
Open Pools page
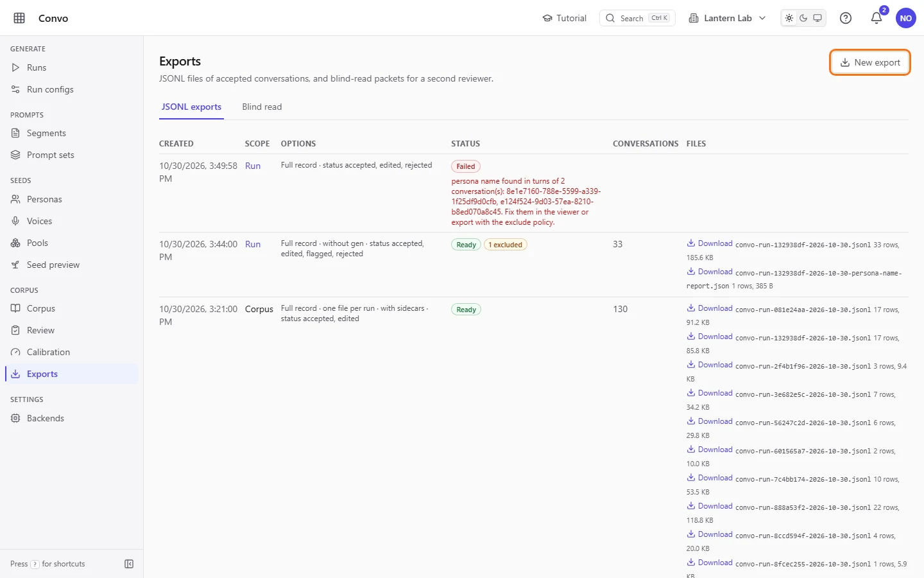click(x=72, y=243)
